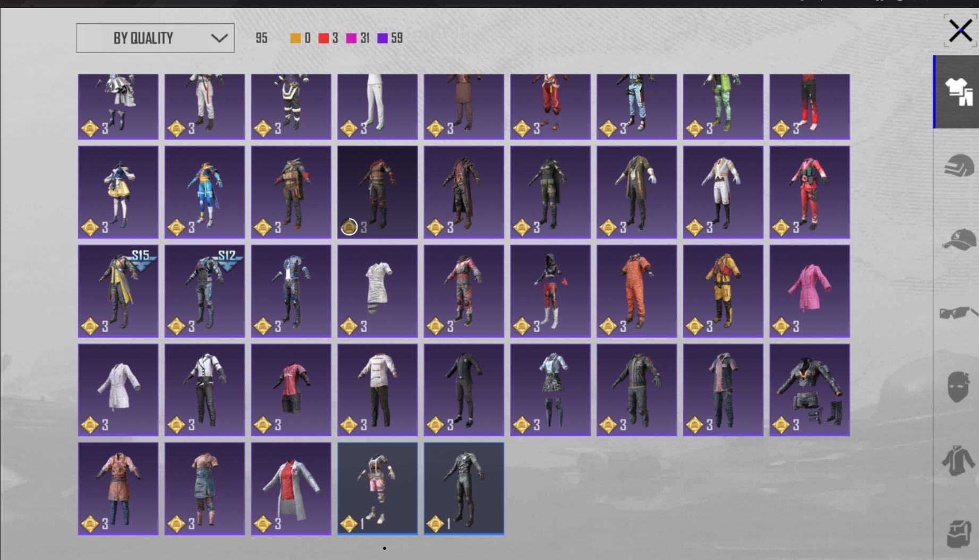The image size is (979, 560).
Task: Select the yellow firefighter-style outfit
Action: tap(723, 291)
